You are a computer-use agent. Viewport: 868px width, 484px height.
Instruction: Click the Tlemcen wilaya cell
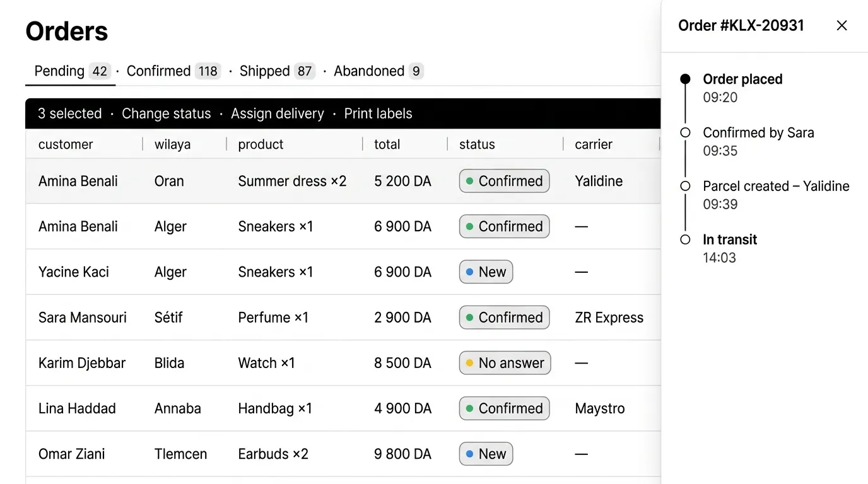(180, 454)
